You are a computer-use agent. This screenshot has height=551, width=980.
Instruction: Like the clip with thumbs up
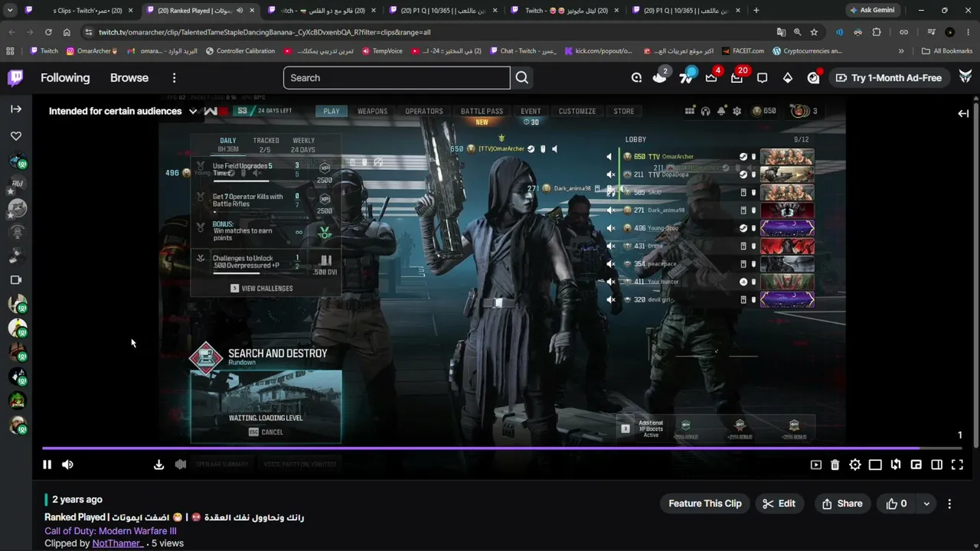(x=896, y=504)
